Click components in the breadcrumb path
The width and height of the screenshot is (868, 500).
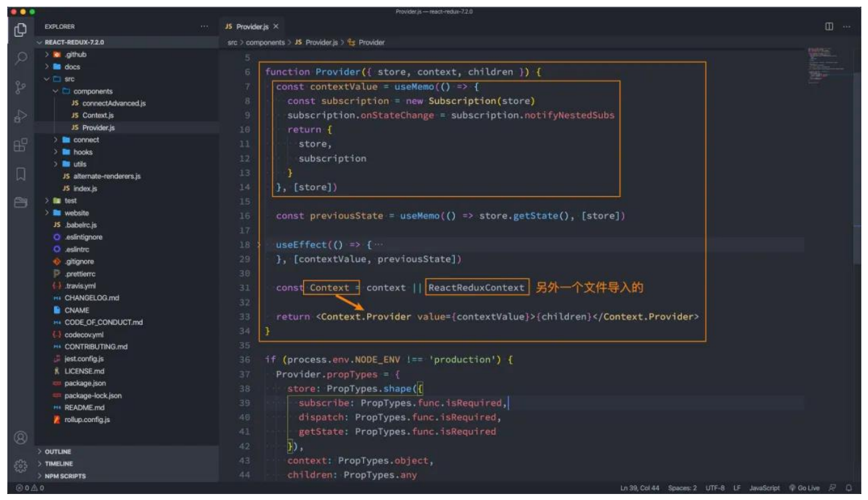click(x=265, y=43)
